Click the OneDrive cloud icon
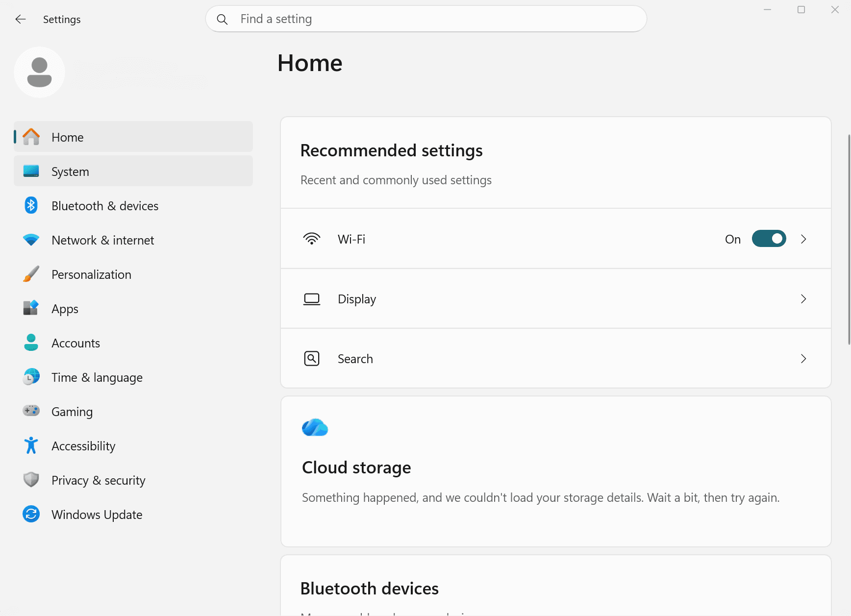This screenshot has width=851, height=616. click(315, 427)
